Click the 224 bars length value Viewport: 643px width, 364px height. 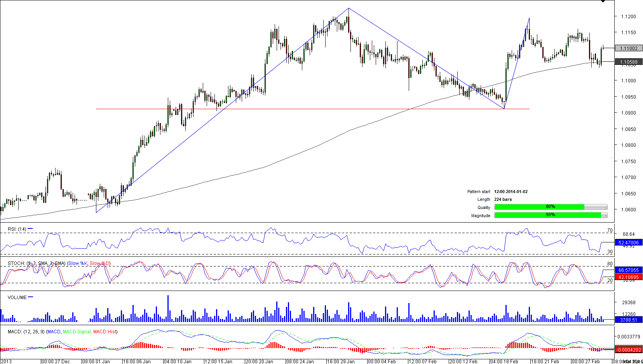[x=503, y=199]
